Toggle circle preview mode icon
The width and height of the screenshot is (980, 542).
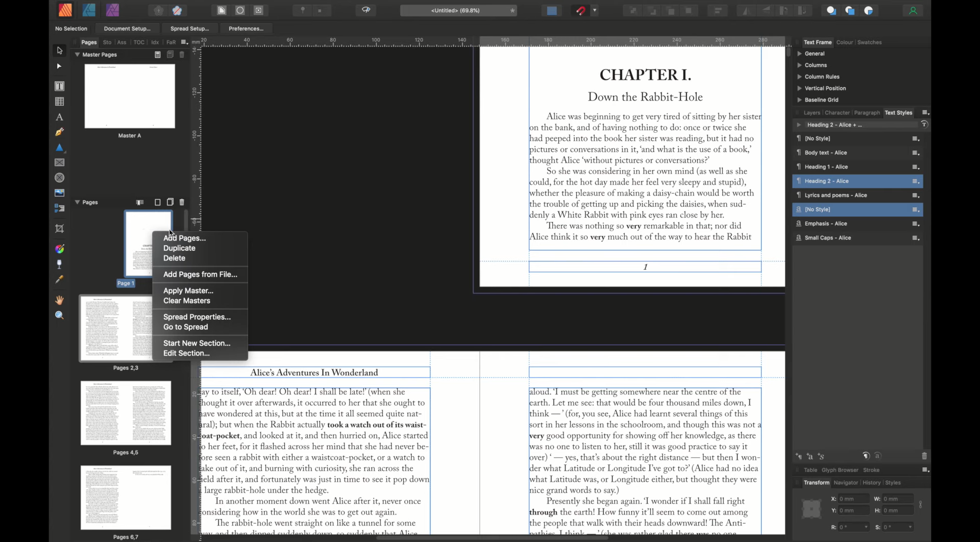point(240,11)
